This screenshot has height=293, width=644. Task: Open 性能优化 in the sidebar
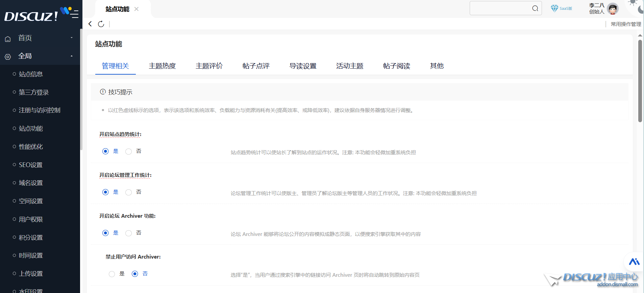coord(31,147)
